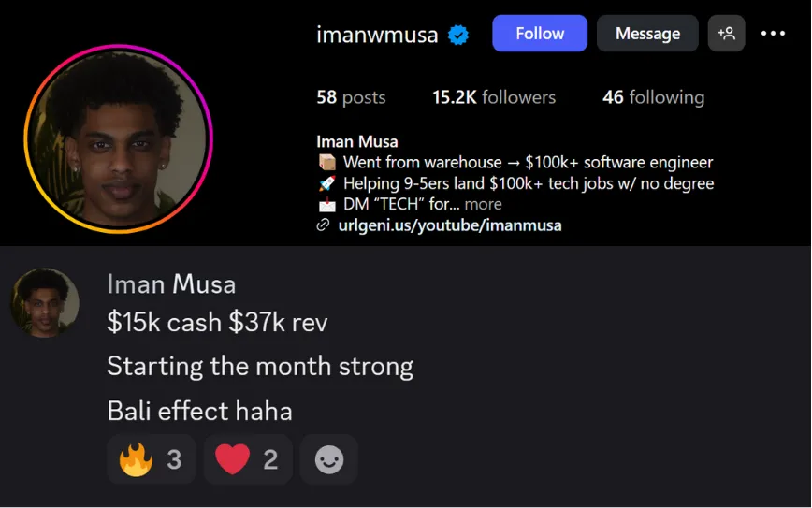Open the add-person suggestions icon button

point(726,33)
